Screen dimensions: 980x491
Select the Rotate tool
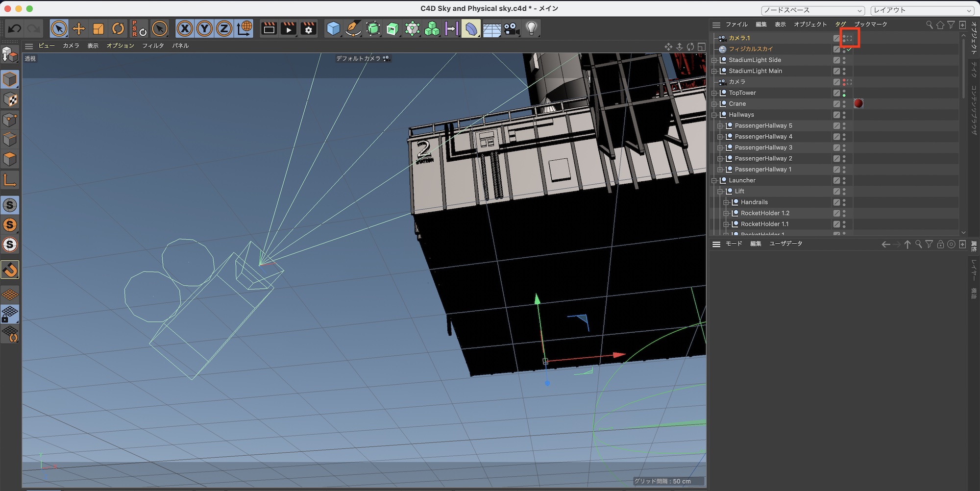pos(118,29)
